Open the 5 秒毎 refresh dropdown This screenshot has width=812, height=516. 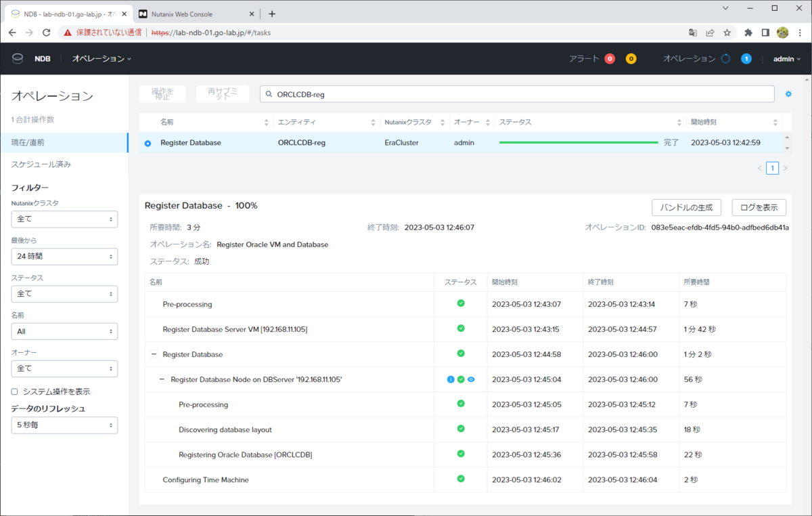[x=64, y=425]
